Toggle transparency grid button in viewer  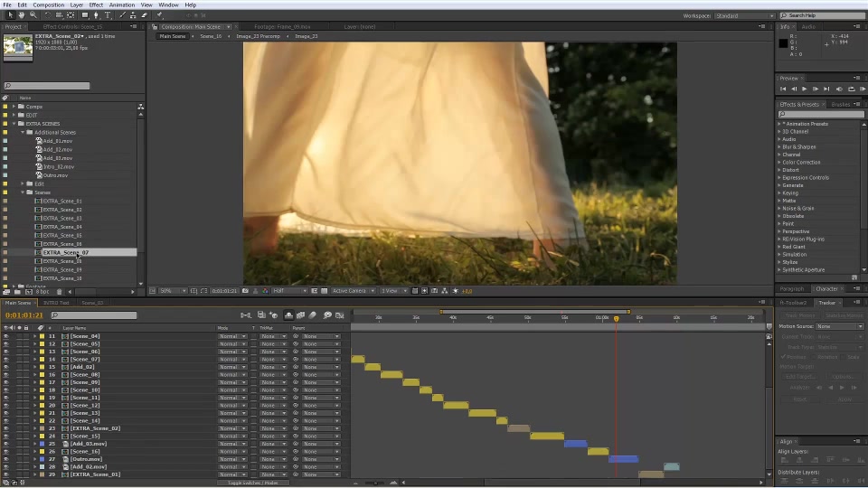[324, 290]
